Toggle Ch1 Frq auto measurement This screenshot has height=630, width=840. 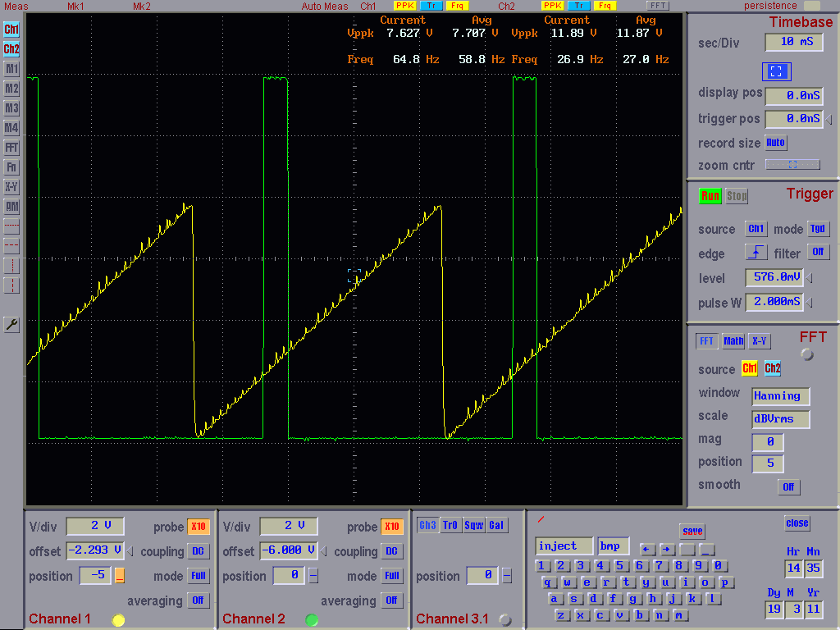click(x=458, y=6)
